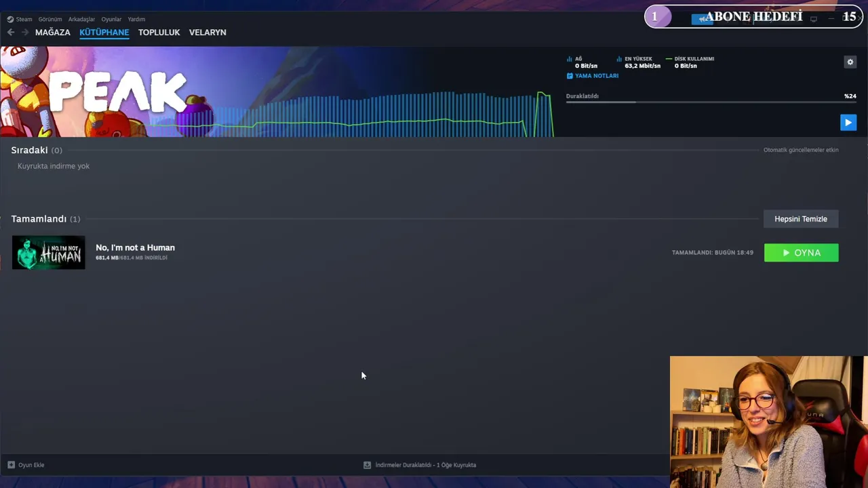Viewport: 868px width, 488px height.
Task: Click 'Kuyrukta indirme yok' text
Action: tap(54, 166)
